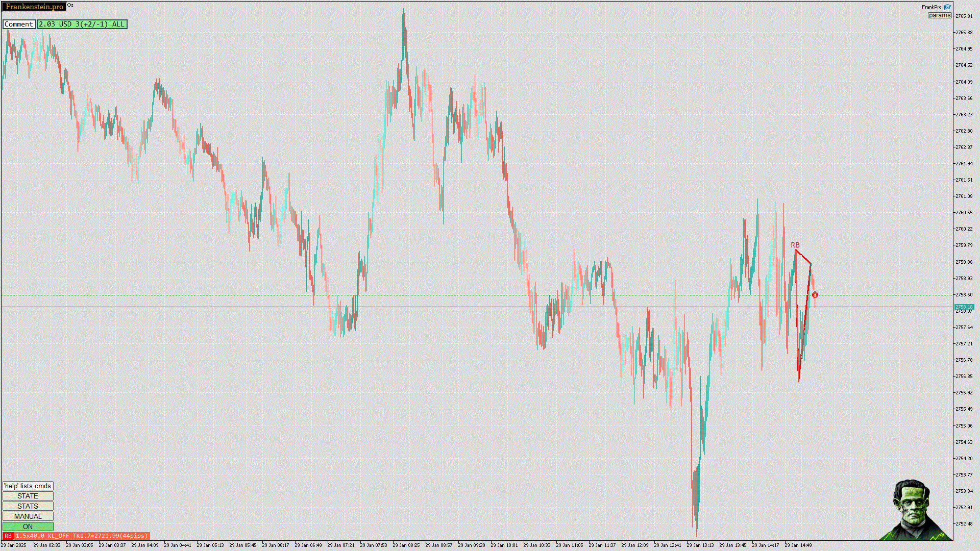Click the Comment input field

pyautogui.click(x=19, y=24)
